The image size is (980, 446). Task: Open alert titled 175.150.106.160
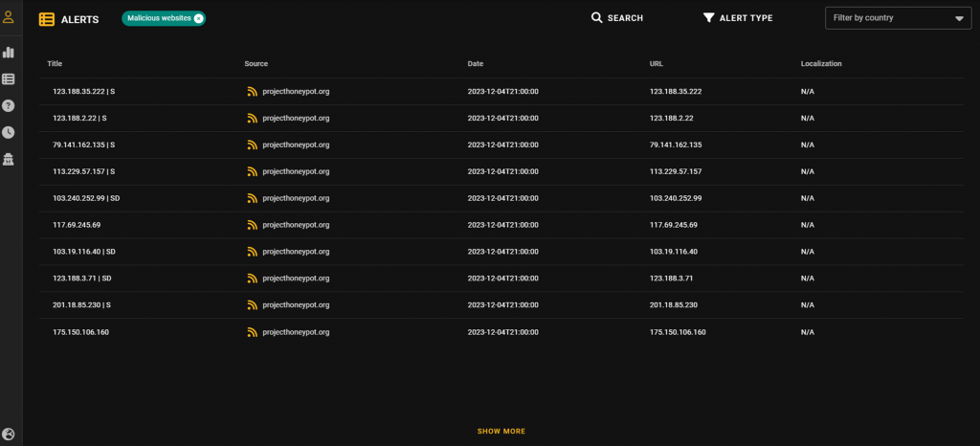tap(80, 332)
